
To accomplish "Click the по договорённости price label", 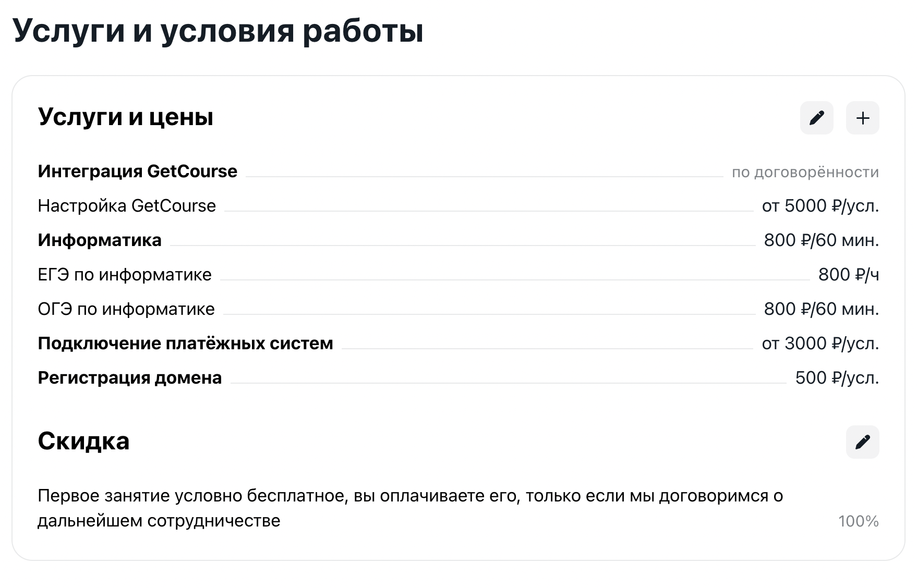I will [805, 172].
